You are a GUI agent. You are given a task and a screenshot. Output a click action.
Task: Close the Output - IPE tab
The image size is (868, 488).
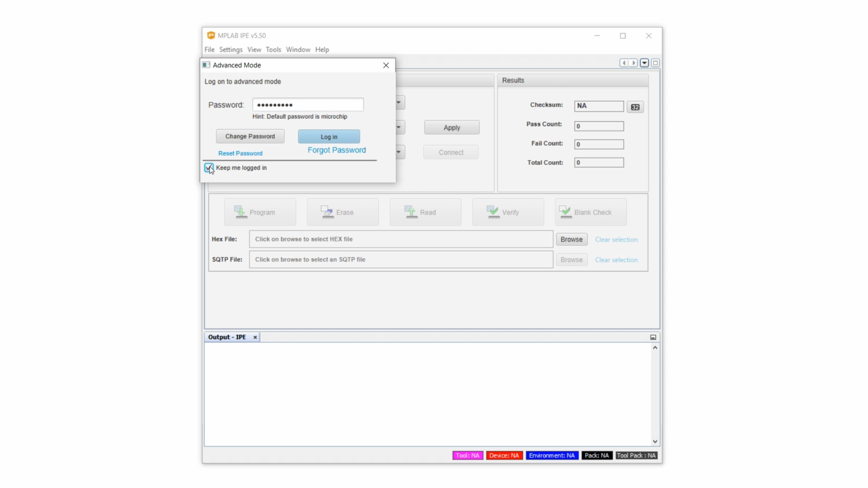[x=255, y=337]
